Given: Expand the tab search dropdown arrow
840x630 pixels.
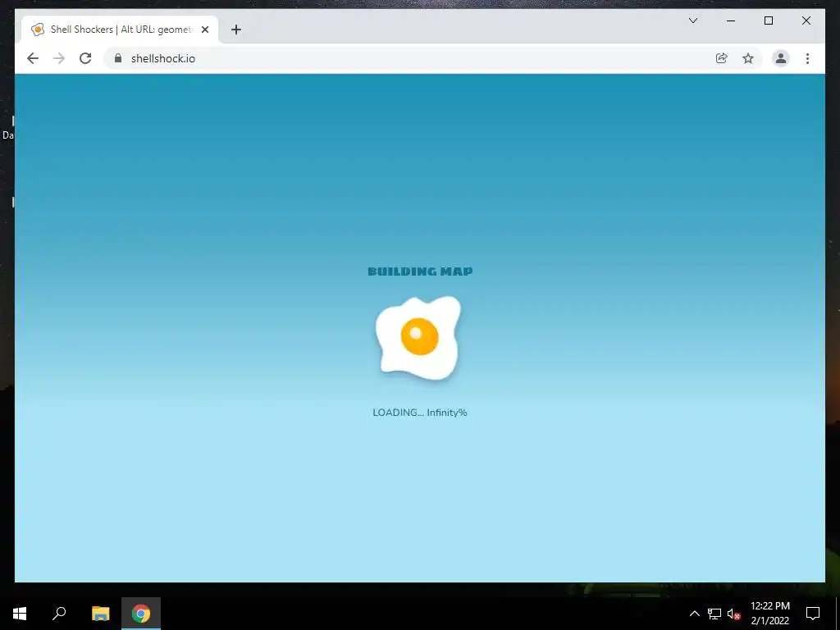Looking at the screenshot, I should (x=693, y=21).
